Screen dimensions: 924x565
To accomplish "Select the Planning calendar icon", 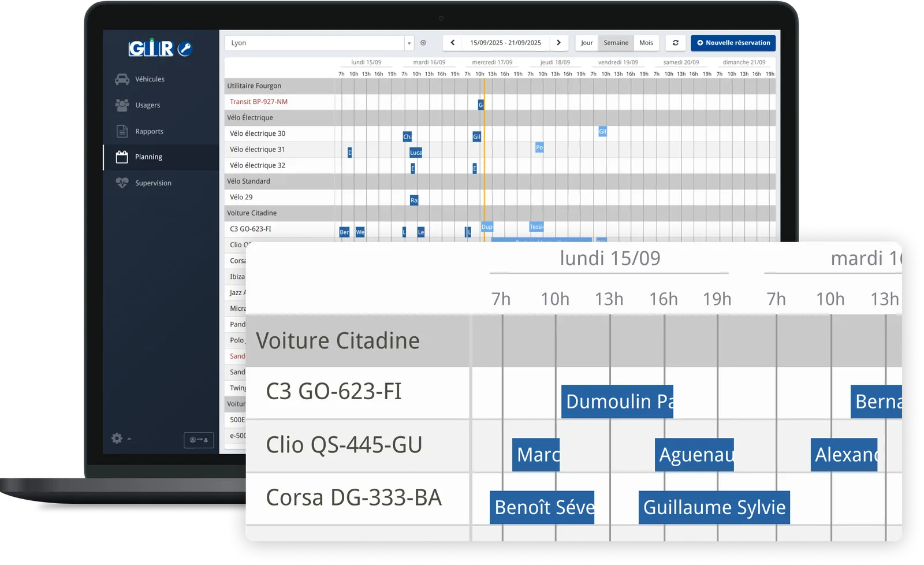I will pos(122,156).
